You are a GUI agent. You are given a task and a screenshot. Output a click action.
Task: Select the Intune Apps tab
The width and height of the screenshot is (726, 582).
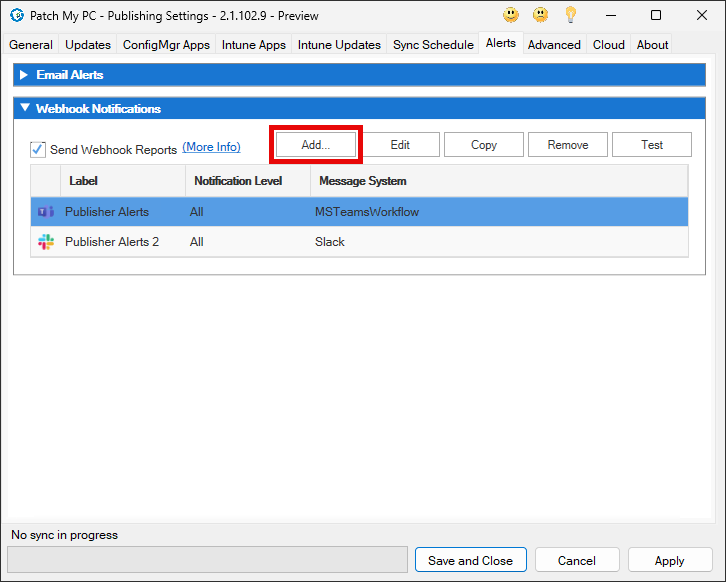coord(254,45)
